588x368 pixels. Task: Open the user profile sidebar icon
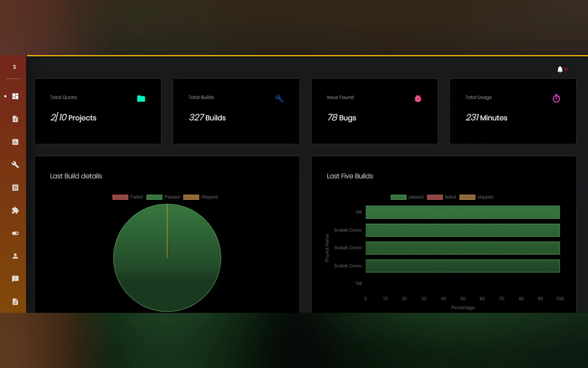coord(15,256)
